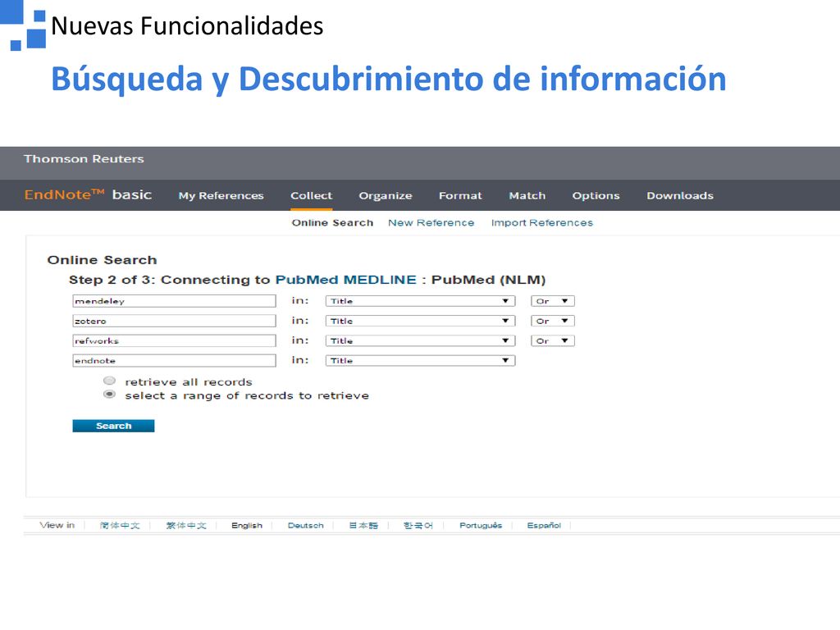The width and height of the screenshot is (840, 630).
Task: Open the Match menu
Action: pyautogui.click(x=527, y=195)
